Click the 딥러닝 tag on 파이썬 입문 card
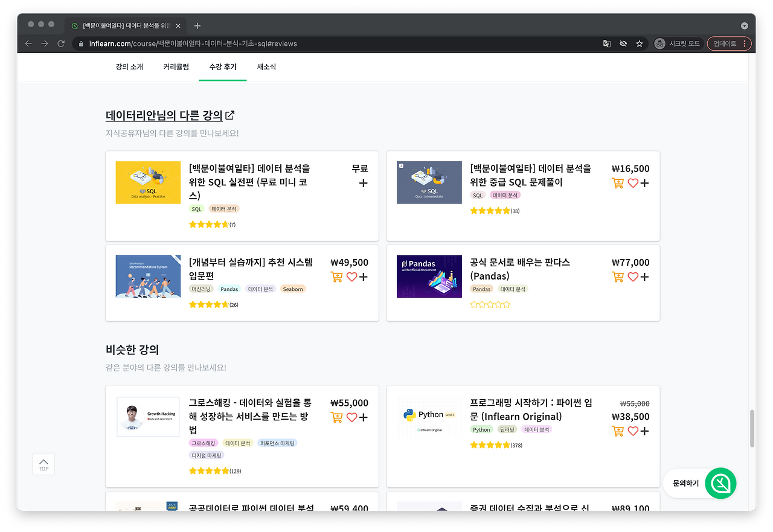 pyautogui.click(x=507, y=429)
